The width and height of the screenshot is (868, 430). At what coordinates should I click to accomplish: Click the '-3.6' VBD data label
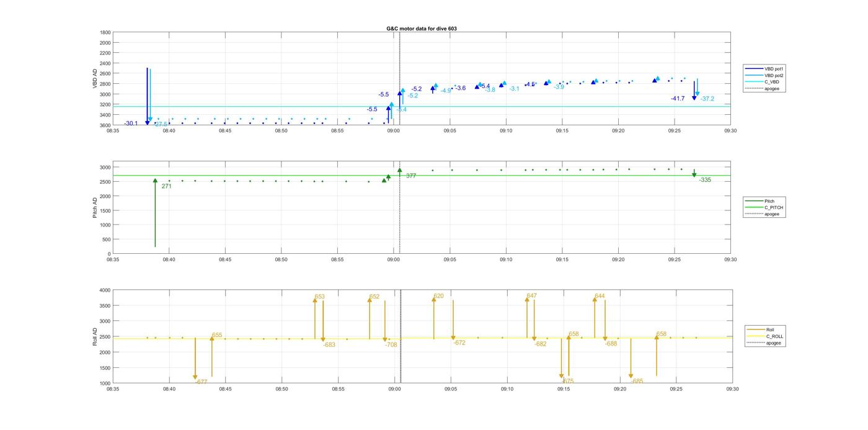(460, 88)
